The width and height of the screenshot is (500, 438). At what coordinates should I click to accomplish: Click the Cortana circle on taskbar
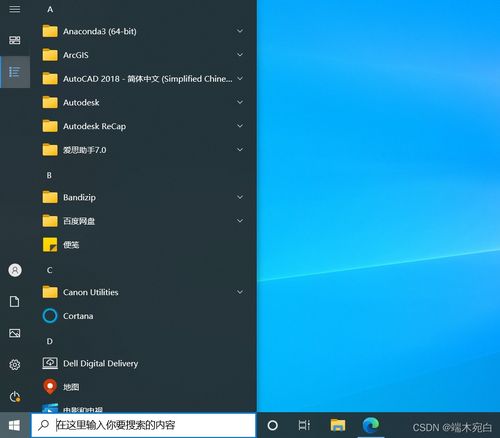coord(272,425)
